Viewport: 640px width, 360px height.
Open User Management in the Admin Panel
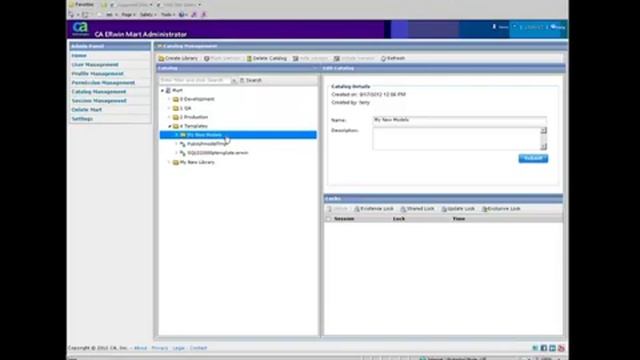(95, 64)
